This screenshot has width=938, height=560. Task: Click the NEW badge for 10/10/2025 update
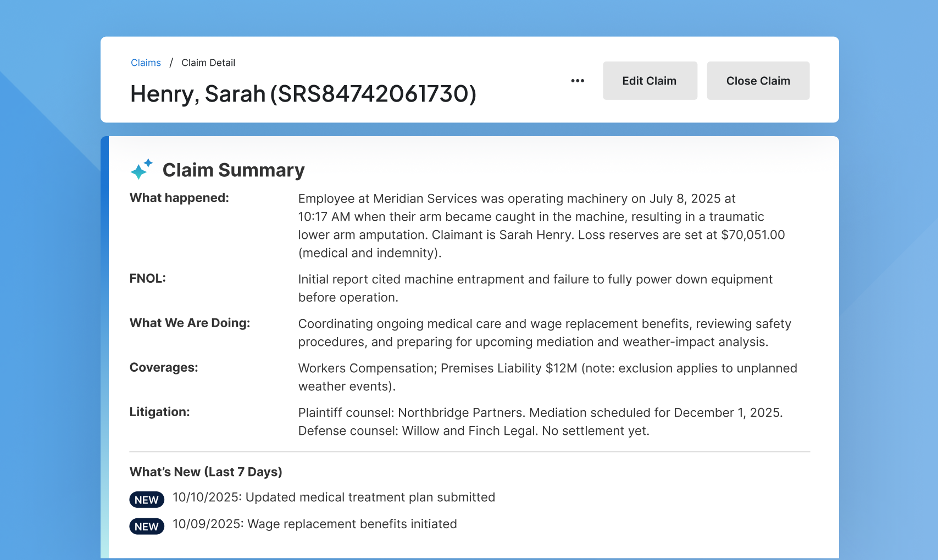point(147,500)
